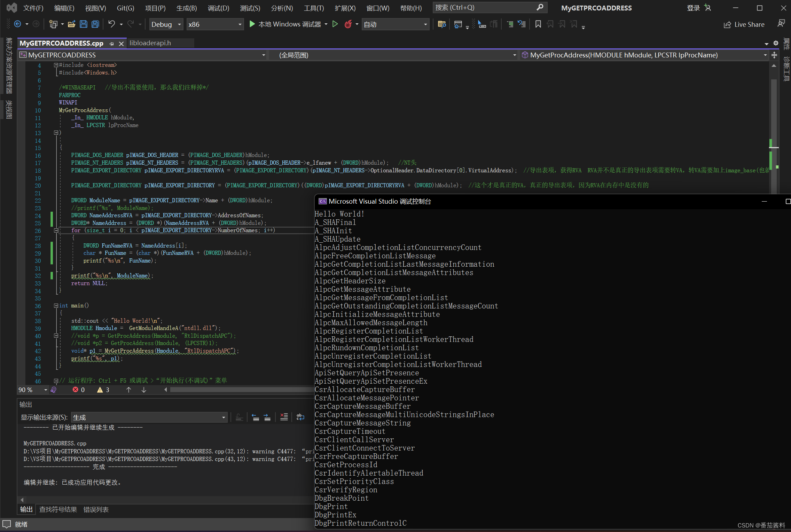Open the x86 platform dropdown
Viewport: 791px width, 532px height.
pos(240,24)
